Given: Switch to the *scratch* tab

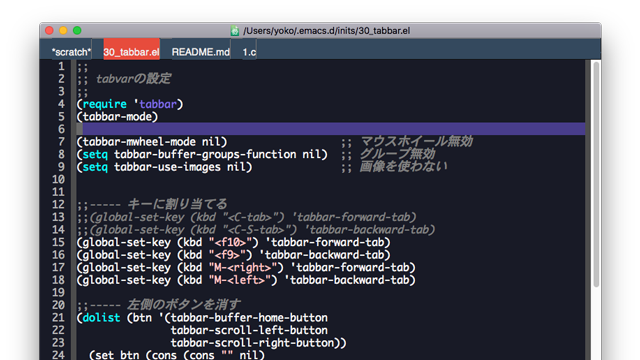Looking at the screenshot, I should (x=71, y=52).
